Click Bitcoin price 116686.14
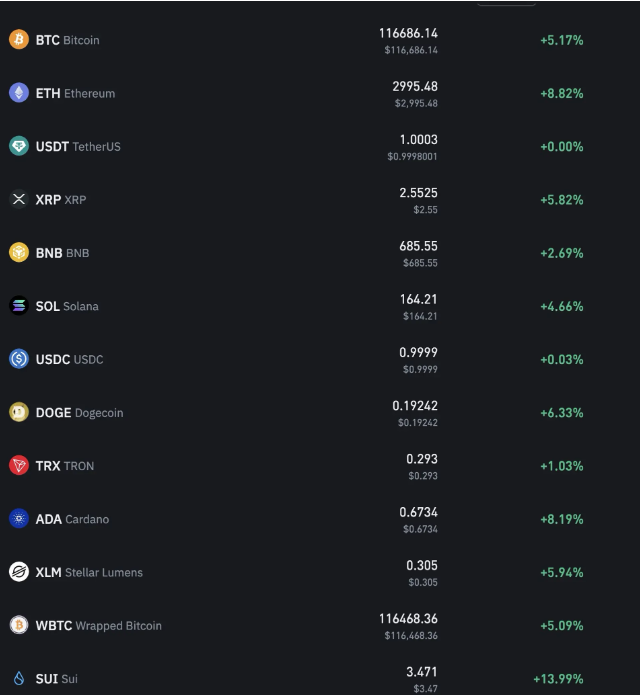Screen dimensions: 640x695 [x=408, y=33]
